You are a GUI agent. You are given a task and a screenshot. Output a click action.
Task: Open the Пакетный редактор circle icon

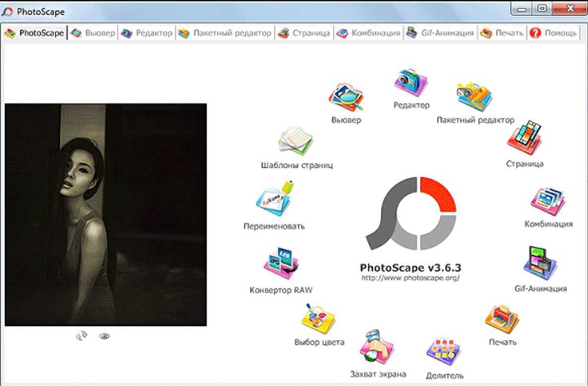pyautogui.click(x=474, y=97)
